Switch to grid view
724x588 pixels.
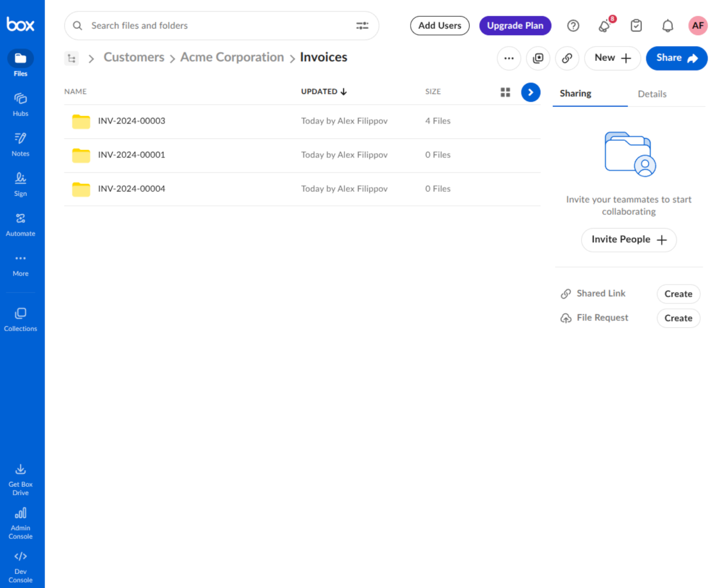(506, 92)
